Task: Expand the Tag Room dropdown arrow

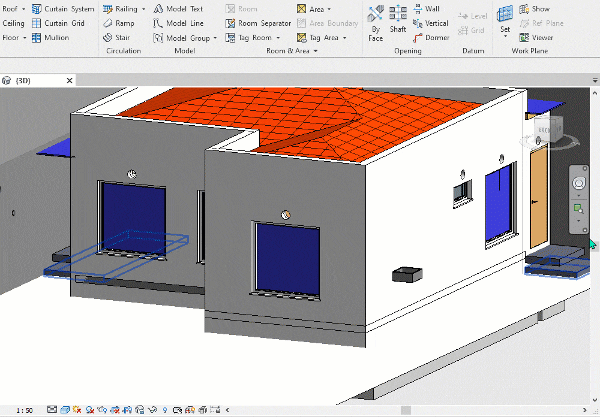Action: (278, 38)
